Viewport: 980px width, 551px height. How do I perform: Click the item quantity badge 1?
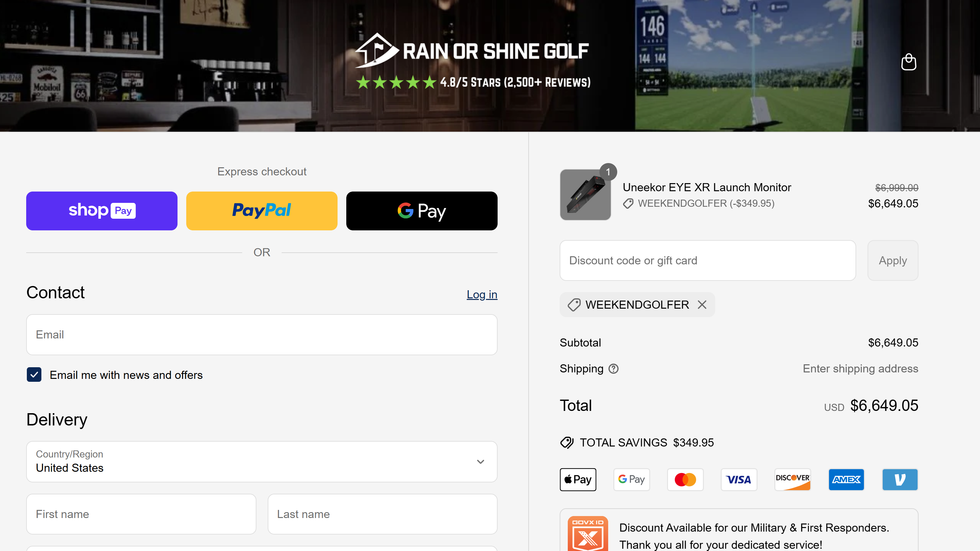tap(608, 172)
